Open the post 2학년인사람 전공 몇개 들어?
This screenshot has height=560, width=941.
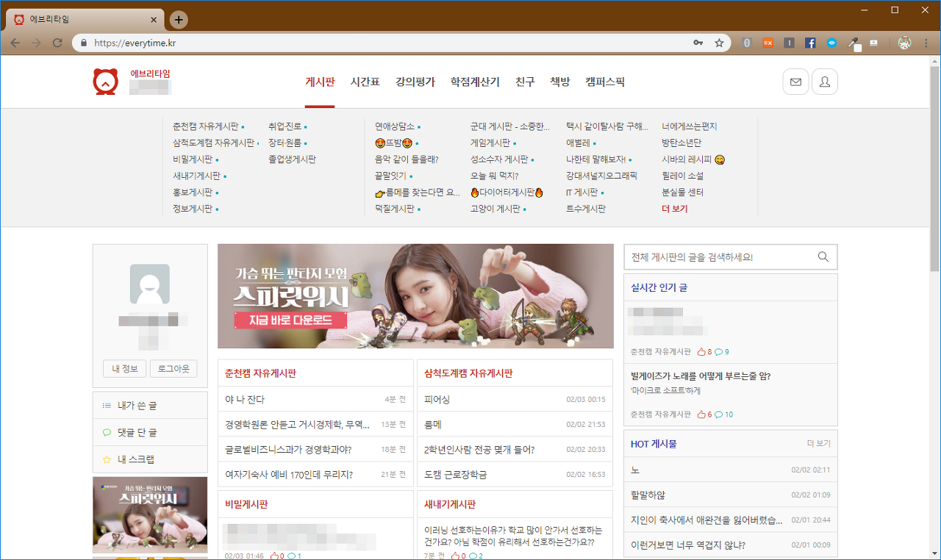pyautogui.click(x=479, y=450)
